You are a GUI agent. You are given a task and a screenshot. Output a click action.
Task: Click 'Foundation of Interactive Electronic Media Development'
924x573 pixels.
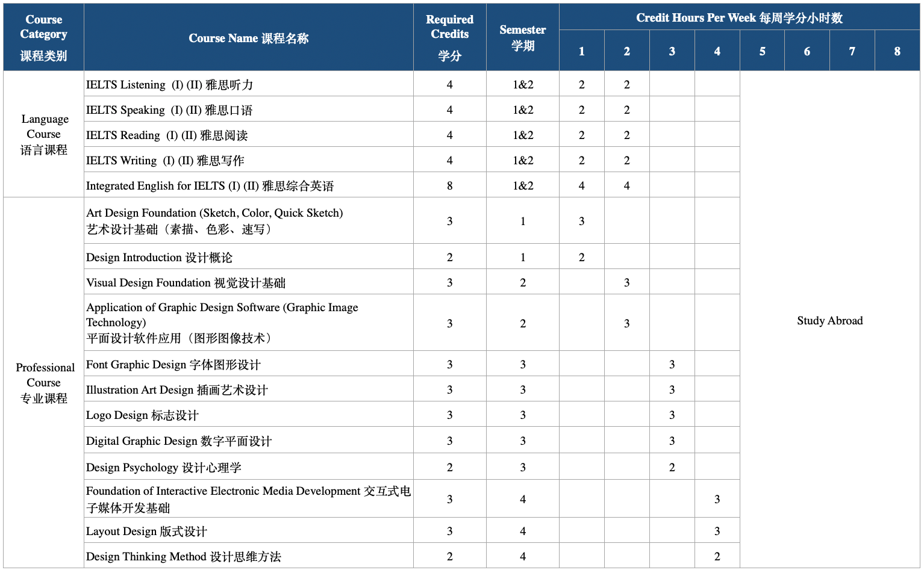[249, 499]
